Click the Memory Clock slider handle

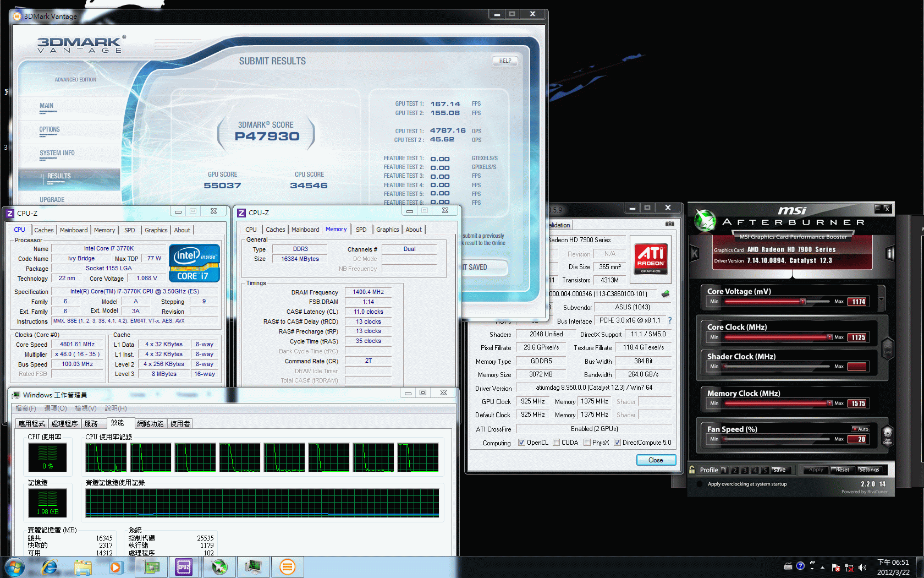coord(829,403)
